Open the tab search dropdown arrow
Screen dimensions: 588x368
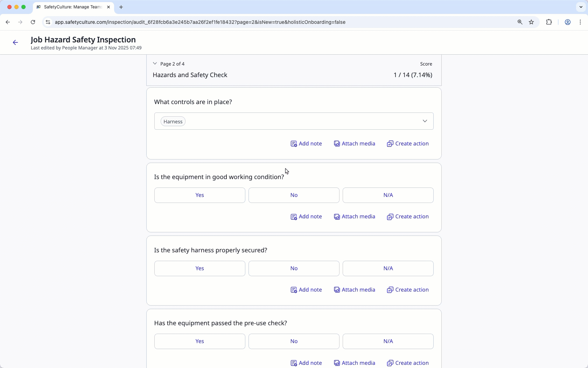tap(581, 7)
